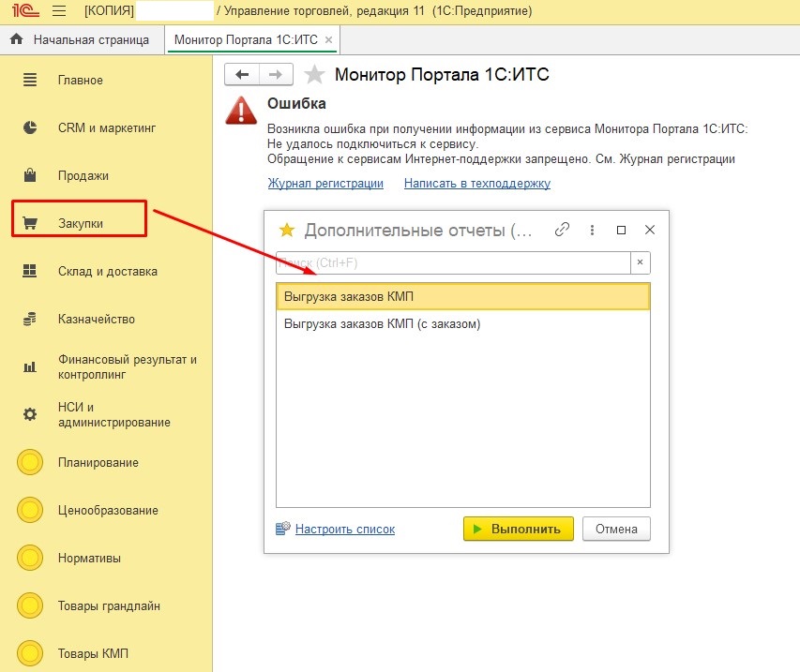Copy link icon in additional reports dialog
Image resolution: width=800 pixels, height=672 pixels.
pyautogui.click(x=563, y=230)
